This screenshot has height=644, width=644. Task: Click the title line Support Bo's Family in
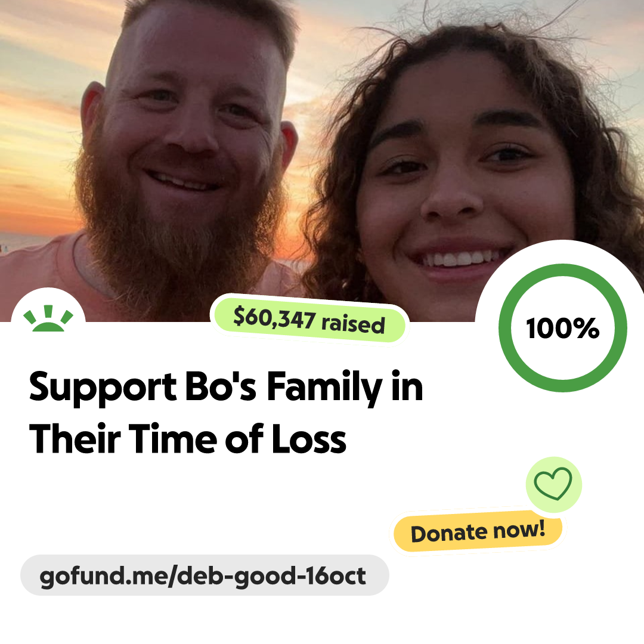pos(226,388)
